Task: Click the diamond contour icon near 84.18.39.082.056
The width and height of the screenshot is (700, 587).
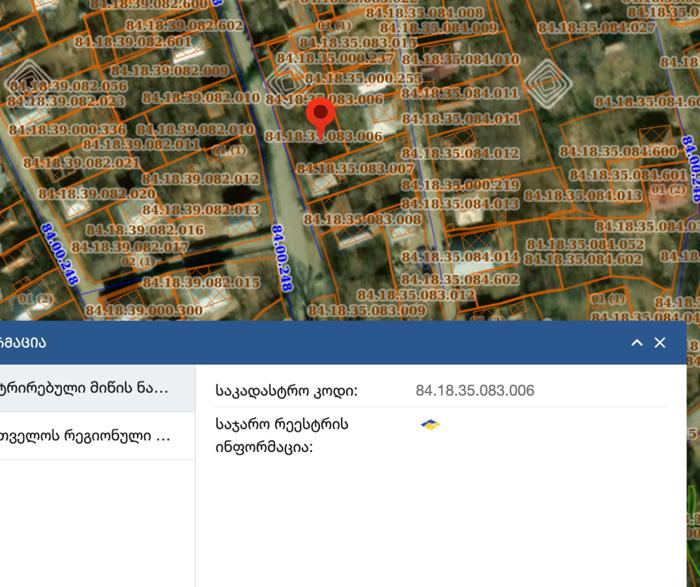Action: pyautogui.click(x=28, y=83)
